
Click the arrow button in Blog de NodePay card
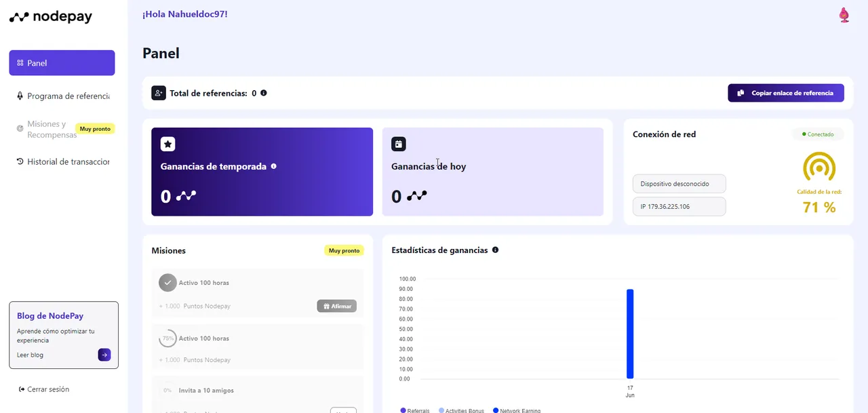[104, 355]
